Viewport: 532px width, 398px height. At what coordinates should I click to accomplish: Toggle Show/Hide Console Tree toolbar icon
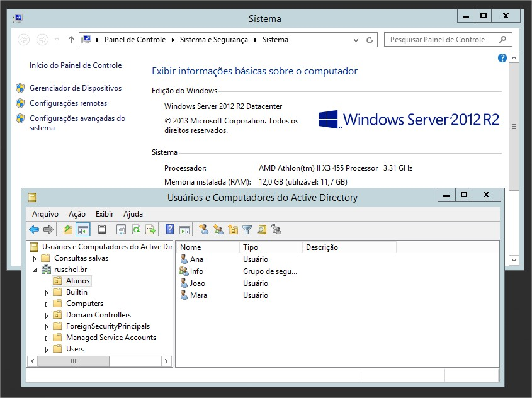tap(82, 230)
